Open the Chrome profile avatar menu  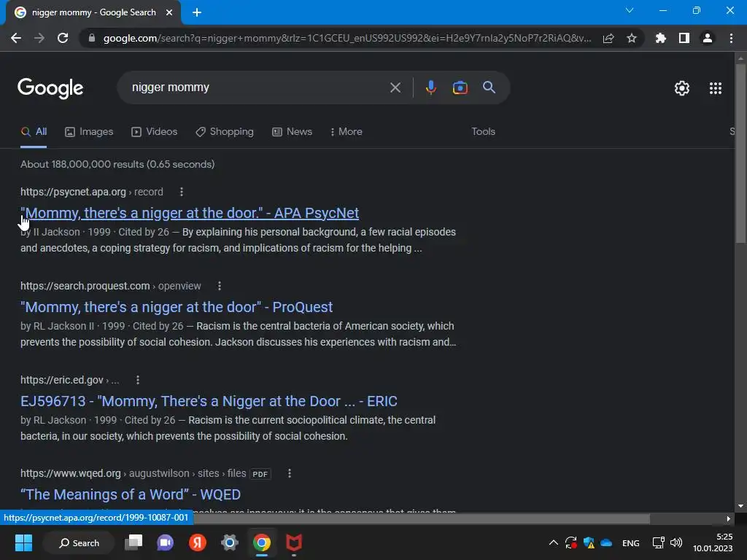[x=708, y=38]
